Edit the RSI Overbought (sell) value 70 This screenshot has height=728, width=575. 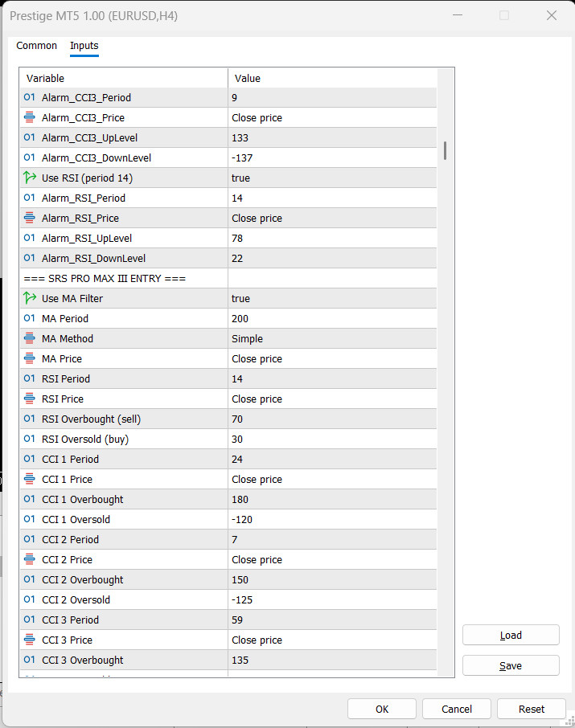coord(332,419)
